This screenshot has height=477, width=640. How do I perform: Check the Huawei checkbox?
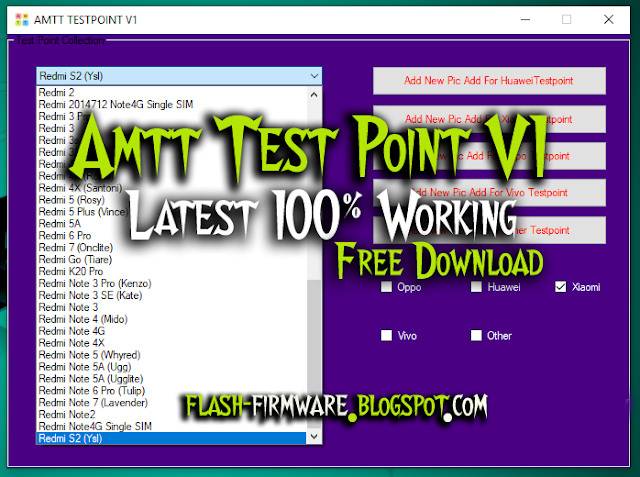(476, 287)
